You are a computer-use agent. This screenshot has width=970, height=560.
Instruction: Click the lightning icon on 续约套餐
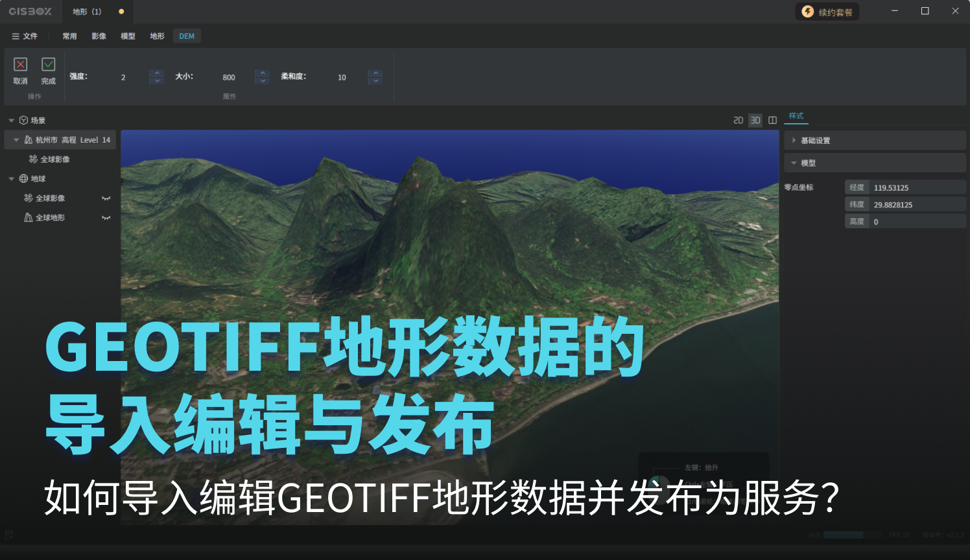point(807,12)
